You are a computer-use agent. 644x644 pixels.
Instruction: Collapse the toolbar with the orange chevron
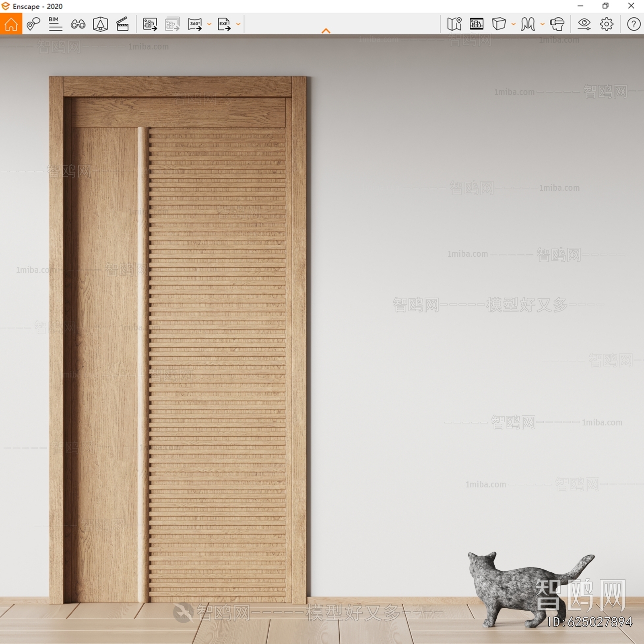click(326, 31)
